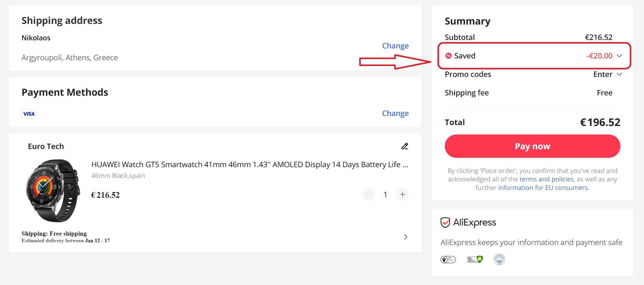Click the SSL secure connection badge
The height and width of the screenshot is (285, 644).
coord(475,259)
